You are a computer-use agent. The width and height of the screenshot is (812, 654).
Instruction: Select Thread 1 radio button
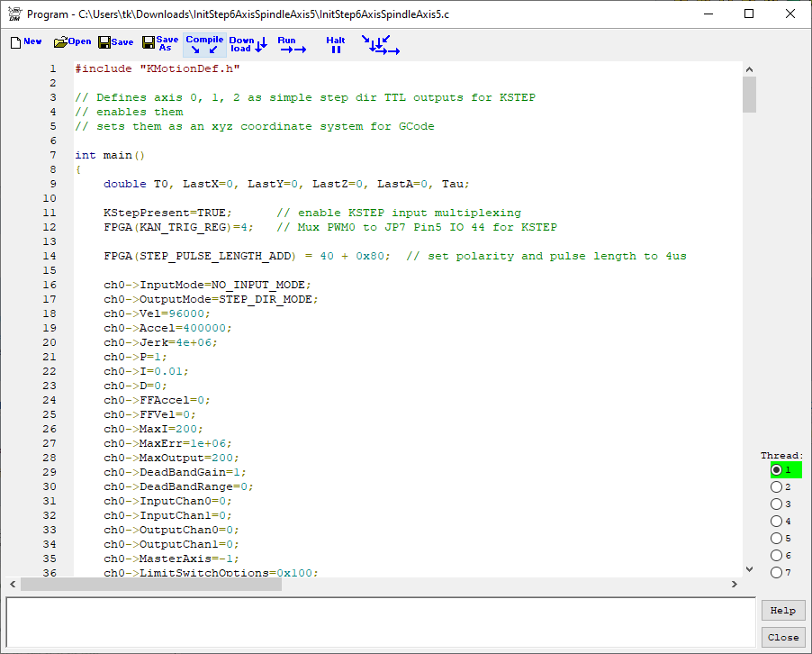pyautogui.click(x=777, y=470)
